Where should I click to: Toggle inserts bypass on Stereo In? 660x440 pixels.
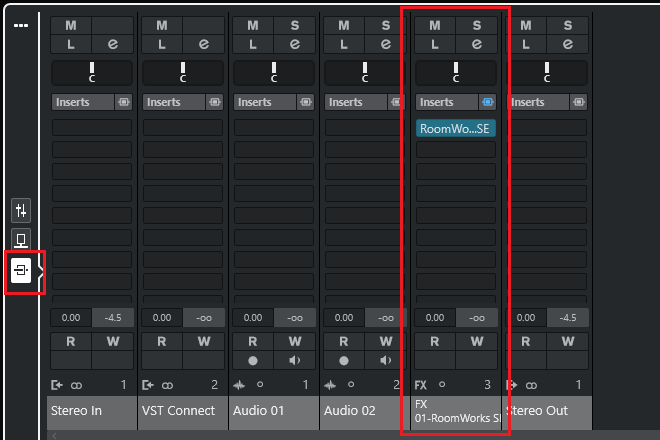[x=123, y=102]
